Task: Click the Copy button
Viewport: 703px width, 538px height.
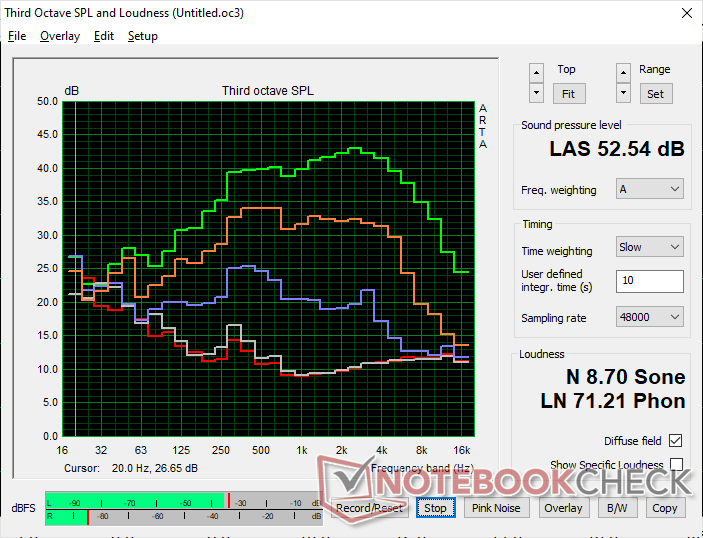Action: [664, 508]
